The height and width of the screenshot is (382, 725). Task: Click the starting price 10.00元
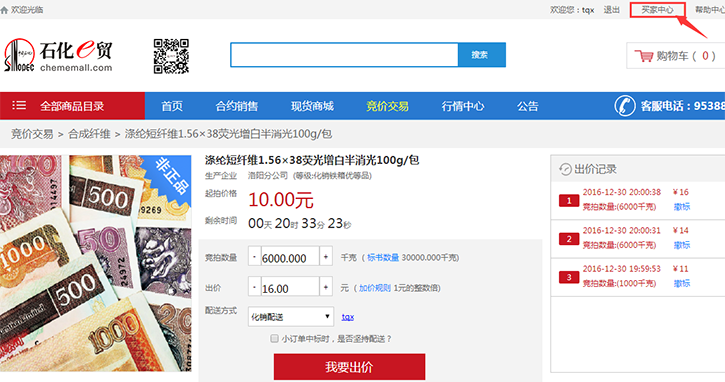coord(281,200)
